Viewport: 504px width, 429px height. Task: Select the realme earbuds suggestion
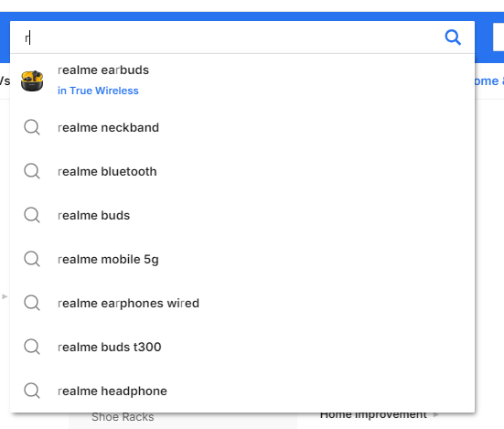[103, 70]
